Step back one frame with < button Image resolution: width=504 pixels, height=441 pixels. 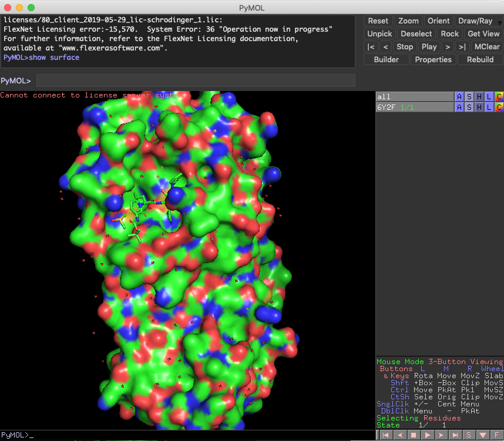click(385, 46)
